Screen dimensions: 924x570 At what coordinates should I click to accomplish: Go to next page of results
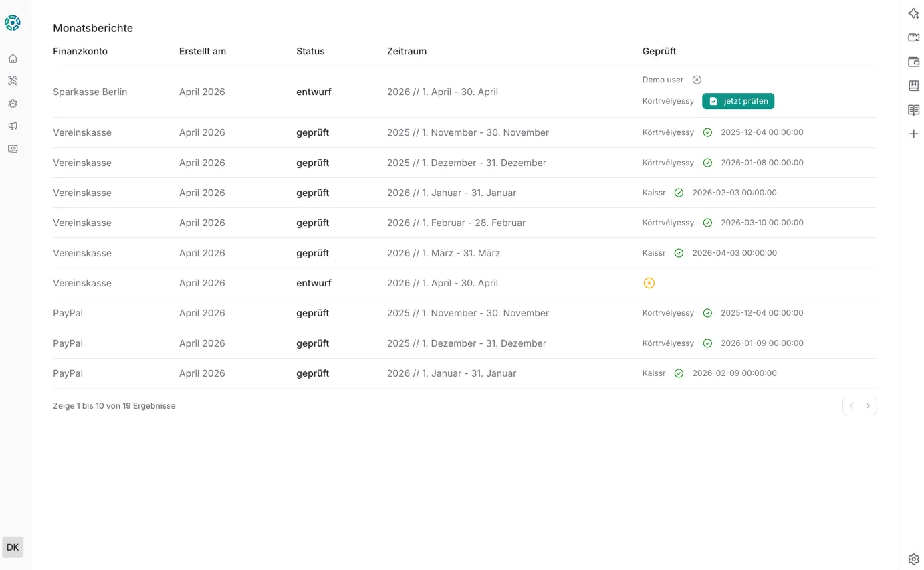pos(868,406)
